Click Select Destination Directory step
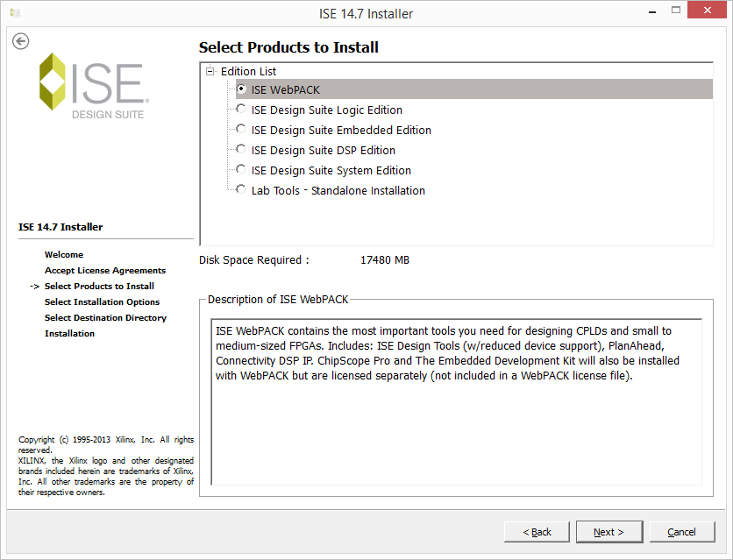Viewport: 733px width, 560px height. point(105,317)
